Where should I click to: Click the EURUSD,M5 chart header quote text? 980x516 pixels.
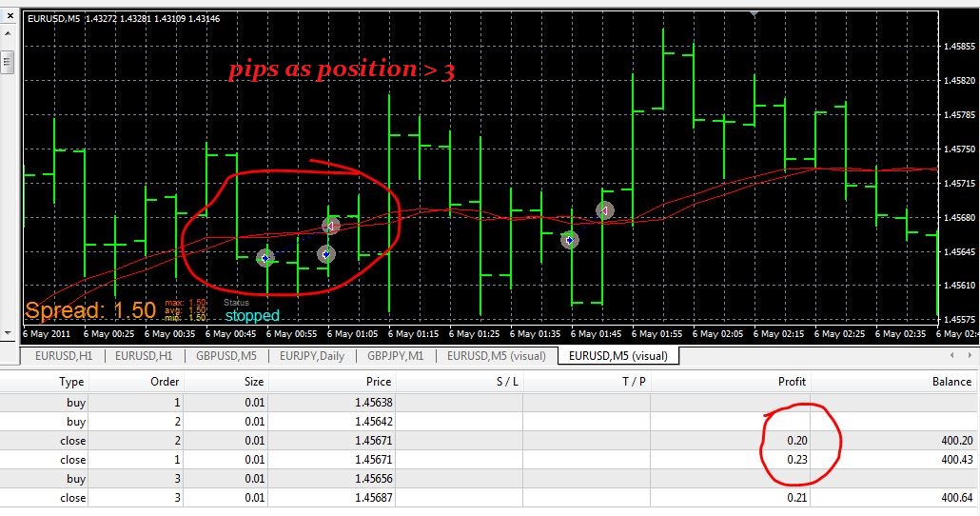point(124,19)
